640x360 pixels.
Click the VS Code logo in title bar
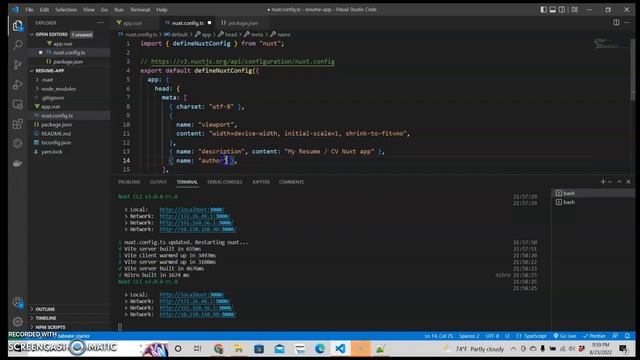pos(15,9)
